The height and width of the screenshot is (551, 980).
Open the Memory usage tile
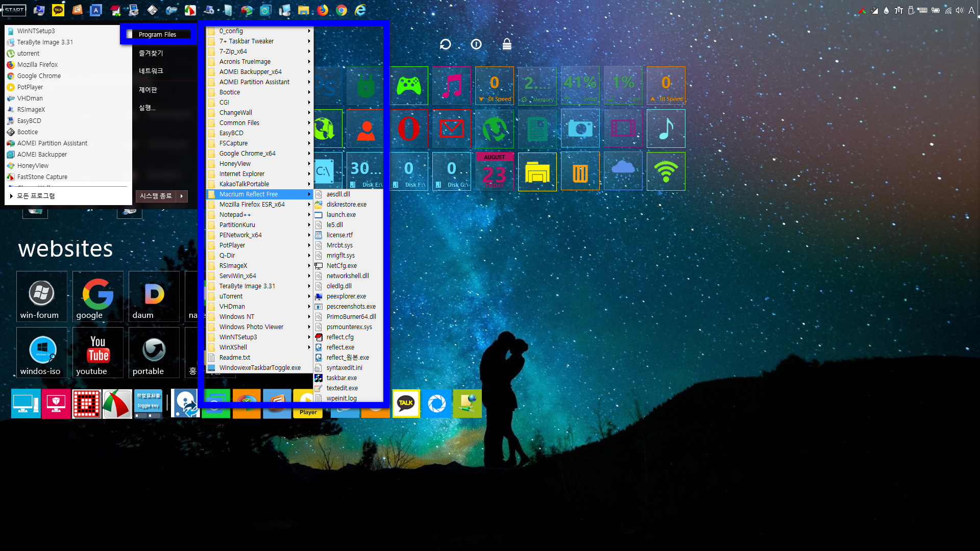537,86
